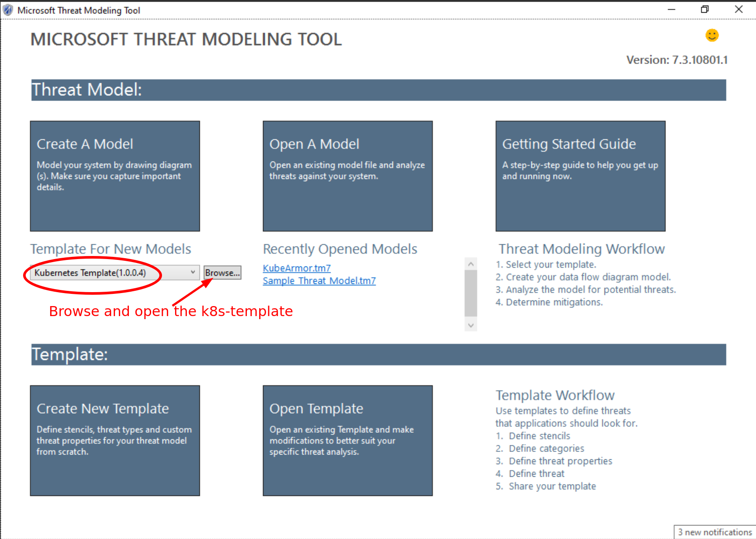Click the '3. Define threat properties' step

(554, 461)
